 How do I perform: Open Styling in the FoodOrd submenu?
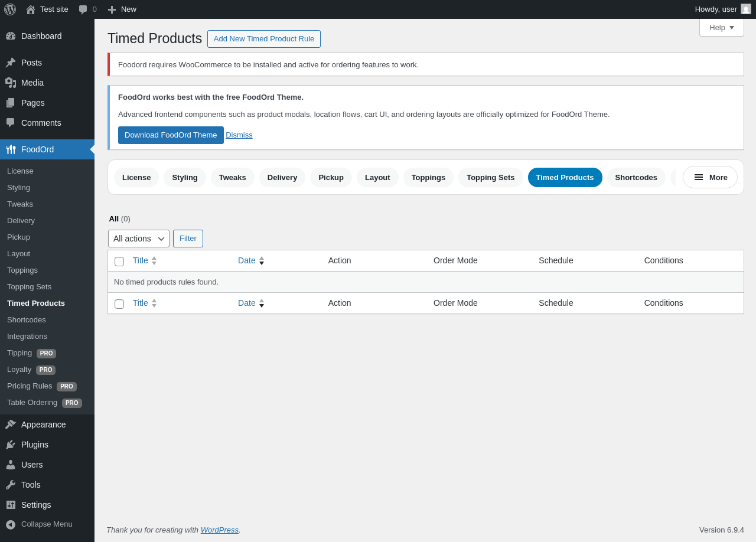click(18, 188)
